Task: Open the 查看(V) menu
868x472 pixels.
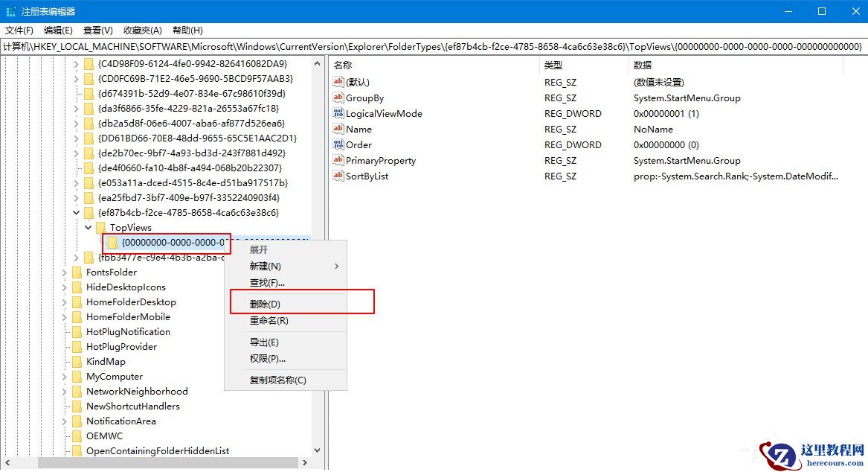Action: [x=98, y=30]
